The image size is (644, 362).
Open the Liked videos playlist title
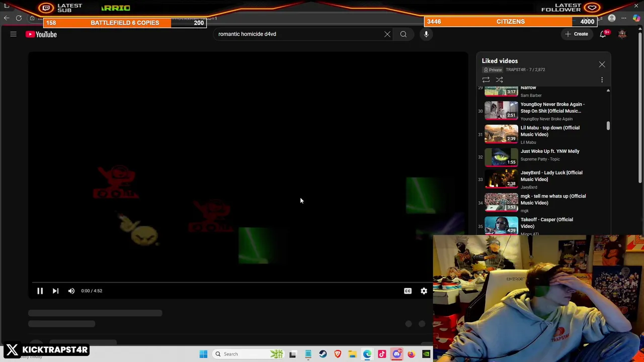(500, 61)
